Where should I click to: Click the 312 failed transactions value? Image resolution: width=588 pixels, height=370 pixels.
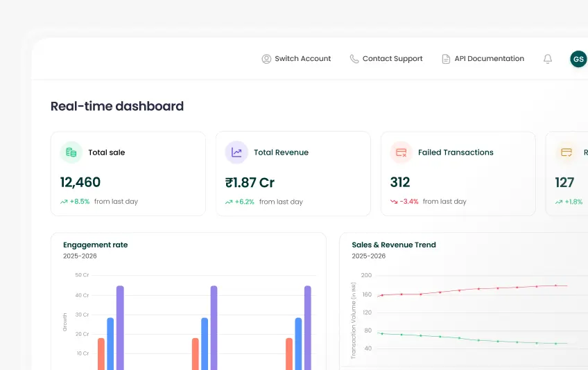pyautogui.click(x=400, y=182)
